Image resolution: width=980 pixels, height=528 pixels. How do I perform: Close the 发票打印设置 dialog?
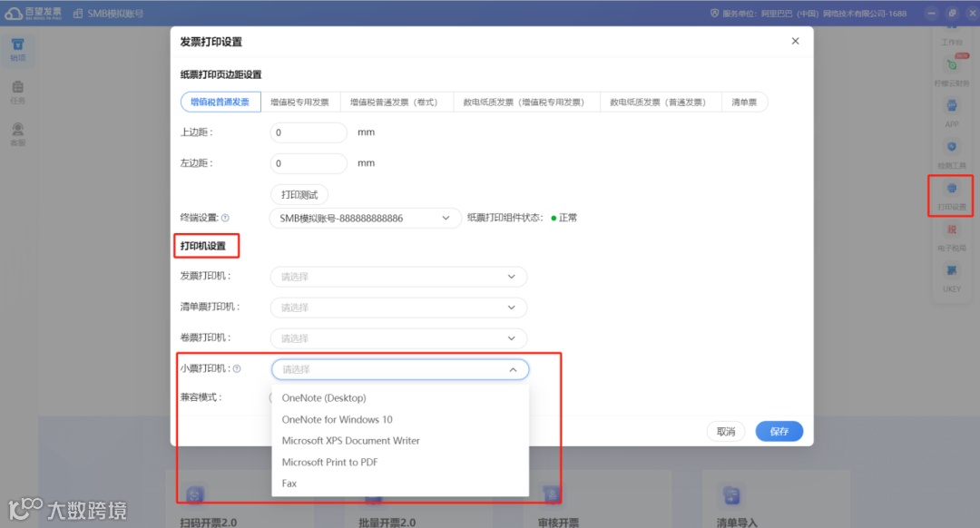(x=795, y=41)
